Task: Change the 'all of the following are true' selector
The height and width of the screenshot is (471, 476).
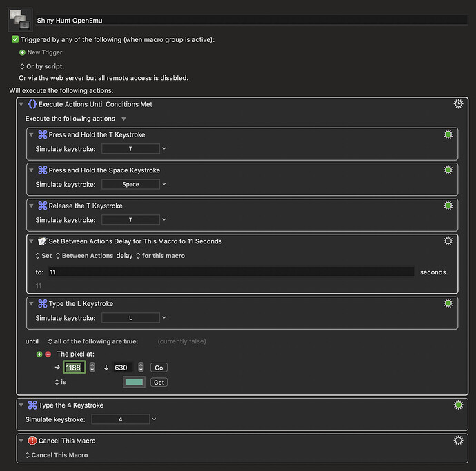Action: point(93,341)
